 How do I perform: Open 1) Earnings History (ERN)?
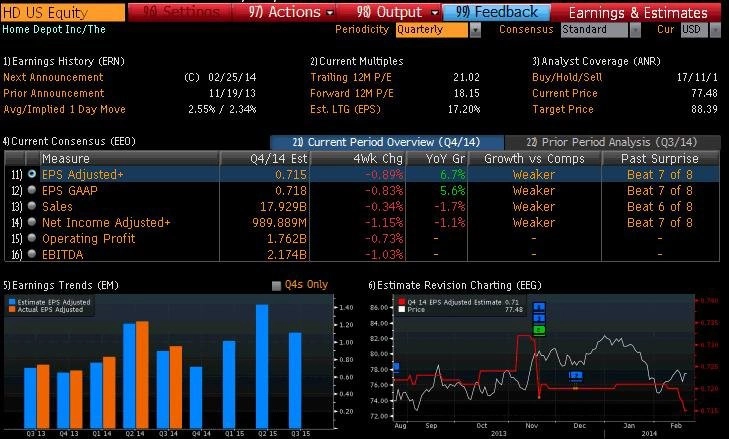64,61
